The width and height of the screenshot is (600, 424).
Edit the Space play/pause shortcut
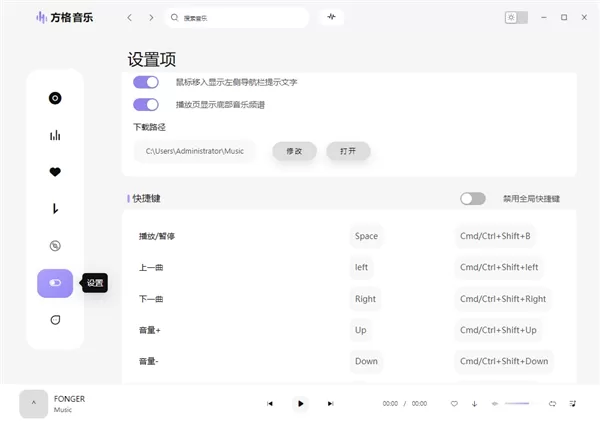coord(366,236)
